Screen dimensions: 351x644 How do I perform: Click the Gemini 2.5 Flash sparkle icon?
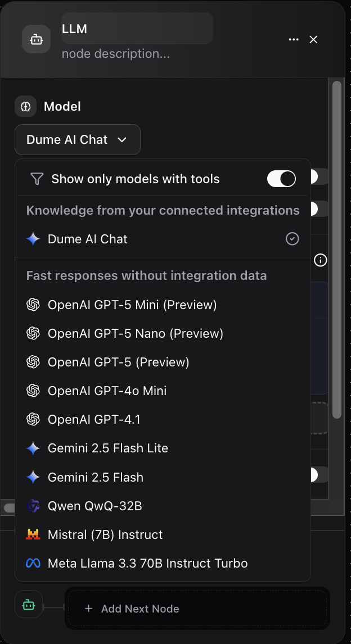pyautogui.click(x=33, y=477)
